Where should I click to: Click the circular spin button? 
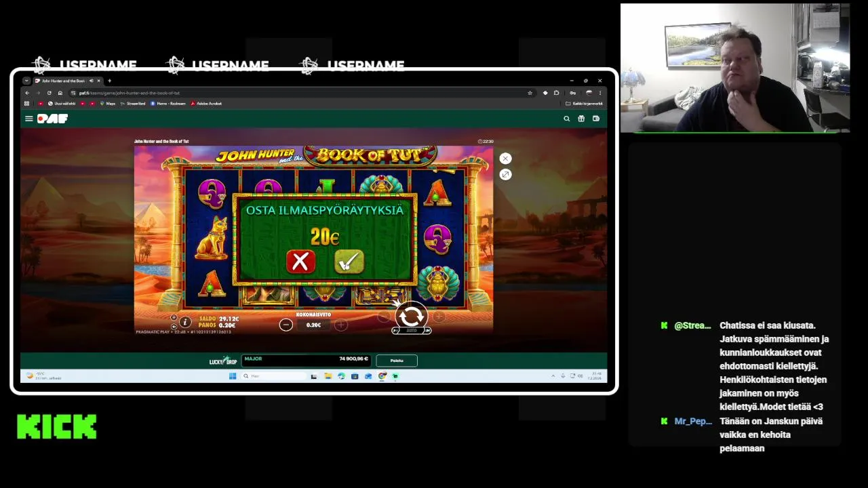click(412, 316)
